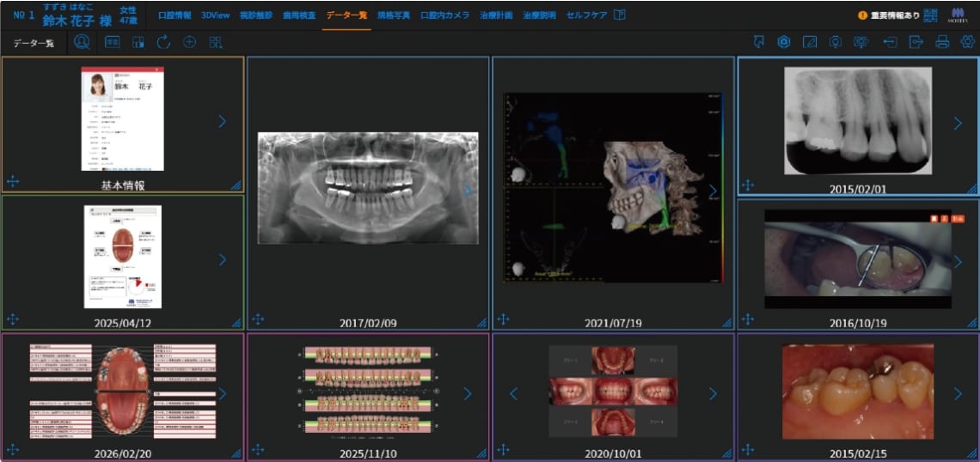980x462 pixels.
Task: Switch to the 治療説明 tab
Action: (x=539, y=15)
